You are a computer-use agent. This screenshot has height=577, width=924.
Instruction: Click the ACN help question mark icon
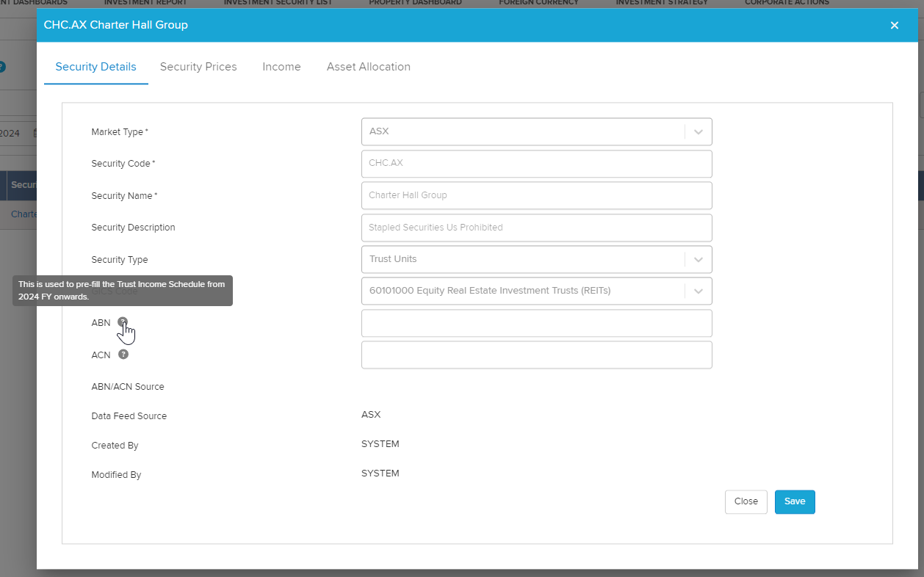(x=123, y=354)
